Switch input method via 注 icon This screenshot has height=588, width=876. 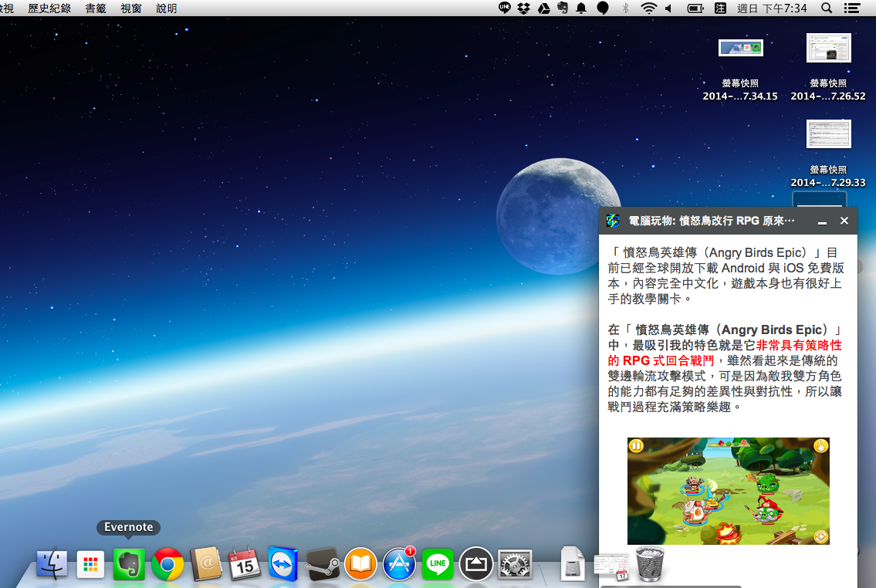click(x=721, y=8)
